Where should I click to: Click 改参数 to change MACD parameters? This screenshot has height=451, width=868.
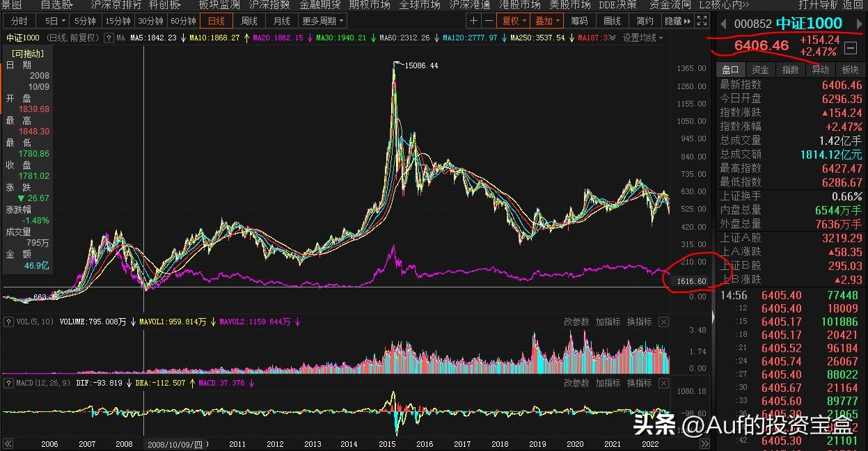point(575,383)
